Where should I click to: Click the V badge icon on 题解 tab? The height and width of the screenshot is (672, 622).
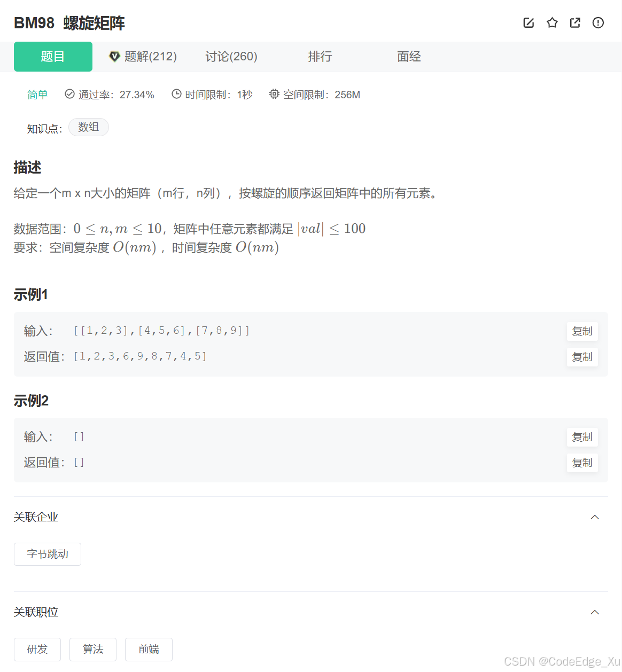point(114,56)
